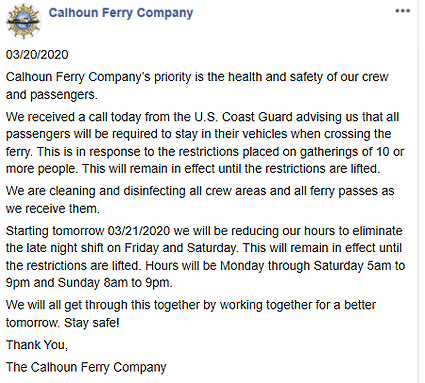
Task: Visit the Calhoun Ferry Company page link
Action: [x=121, y=13]
